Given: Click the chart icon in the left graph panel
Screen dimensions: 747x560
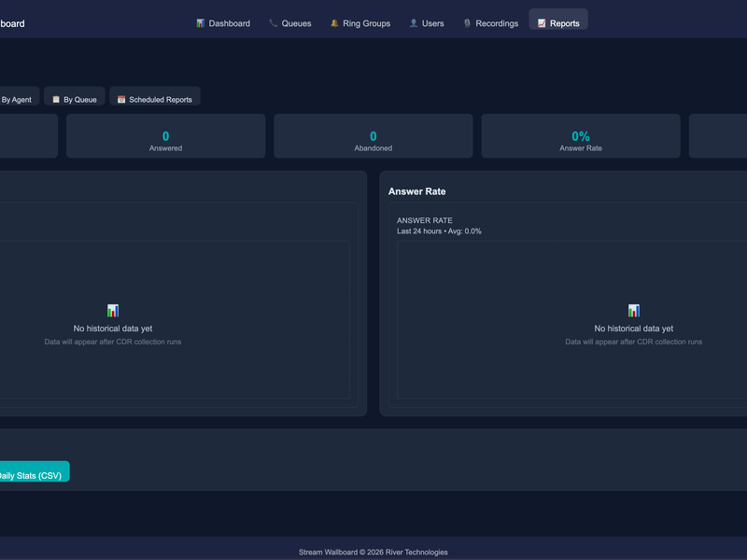Looking at the screenshot, I should [x=113, y=311].
